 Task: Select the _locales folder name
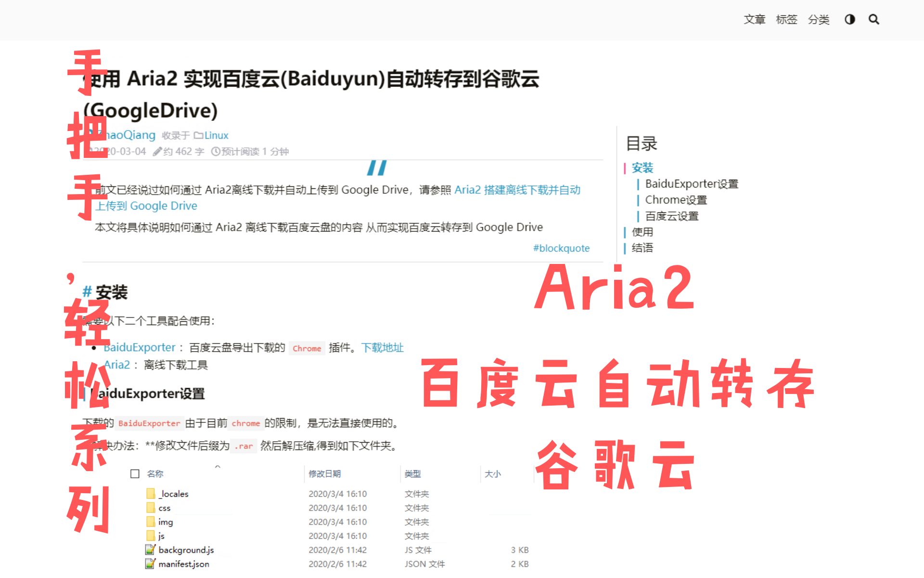pyautogui.click(x=174, y=494)
